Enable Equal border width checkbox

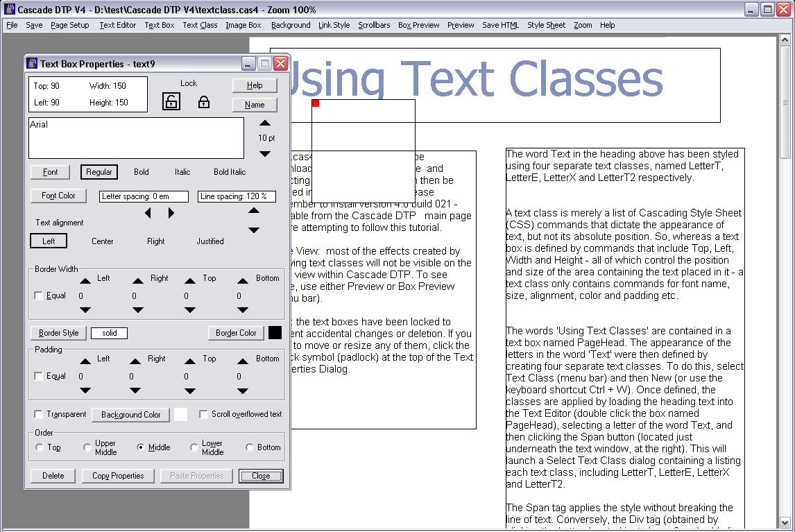[x=38, y=295]
